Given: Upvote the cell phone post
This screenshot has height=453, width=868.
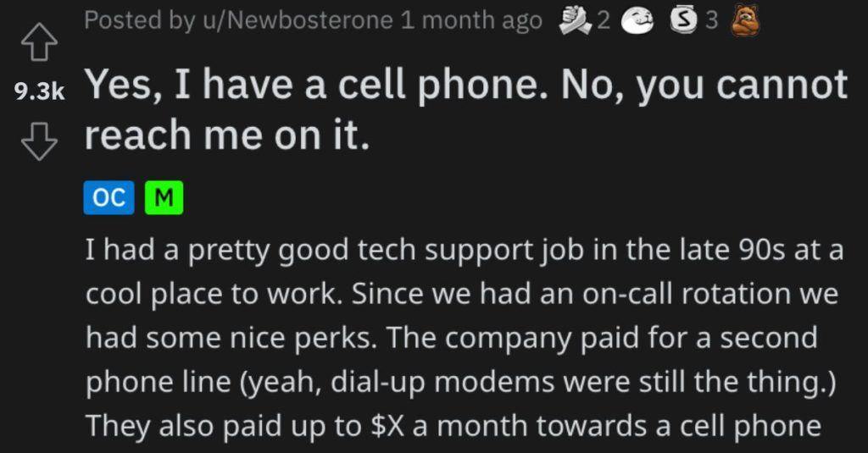Looking at the screenshot, I should (39, 44).
